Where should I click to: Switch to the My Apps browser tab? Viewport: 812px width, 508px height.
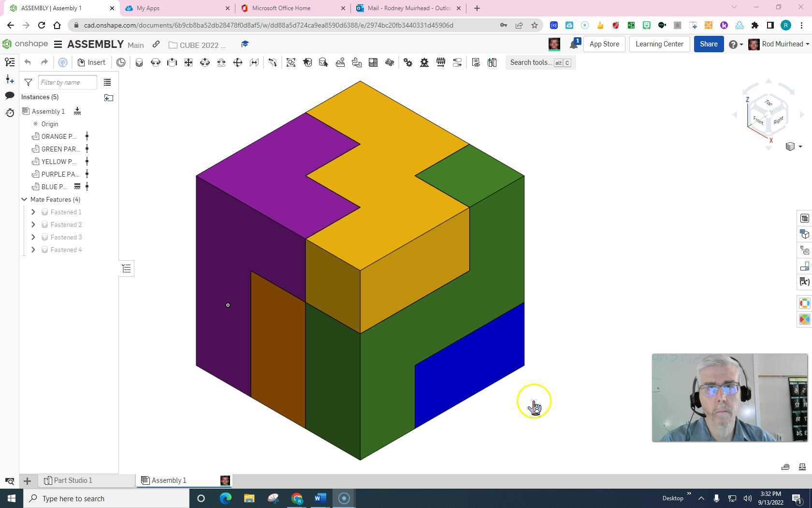click(147, 8)
